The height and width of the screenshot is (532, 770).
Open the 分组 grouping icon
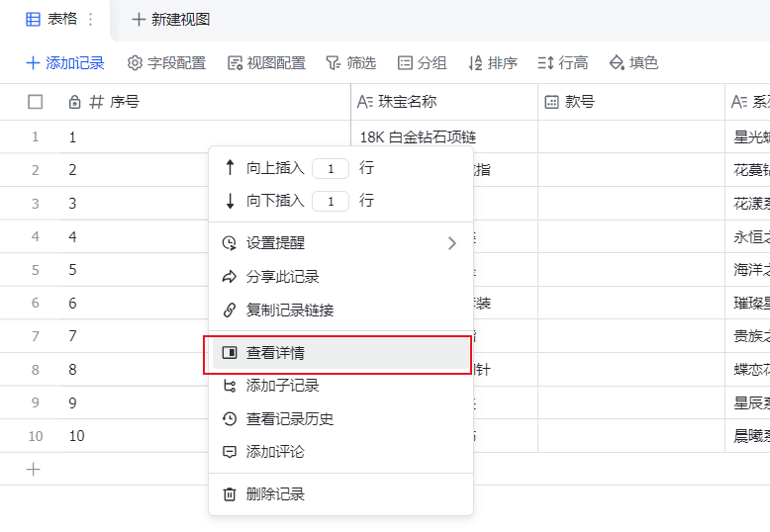[405, 63]
